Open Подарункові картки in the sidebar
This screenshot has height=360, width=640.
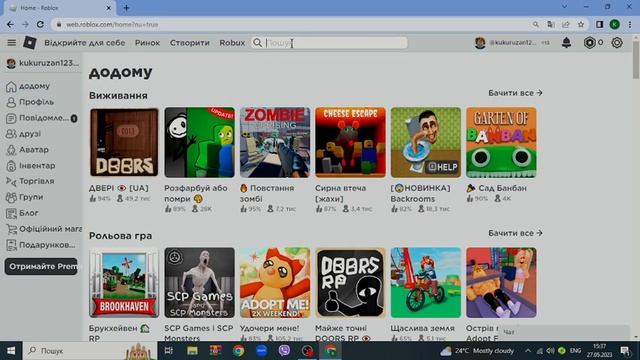(41, 245)
